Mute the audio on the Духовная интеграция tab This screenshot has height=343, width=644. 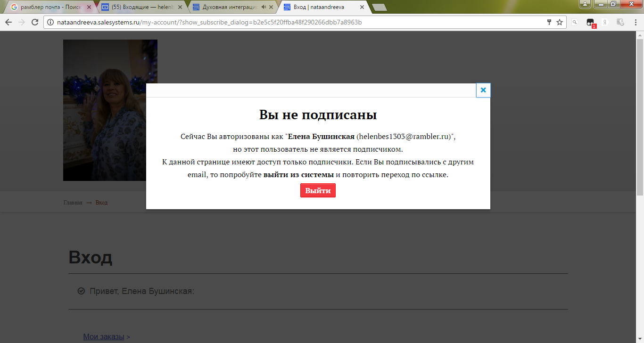[x=264, y=8]
